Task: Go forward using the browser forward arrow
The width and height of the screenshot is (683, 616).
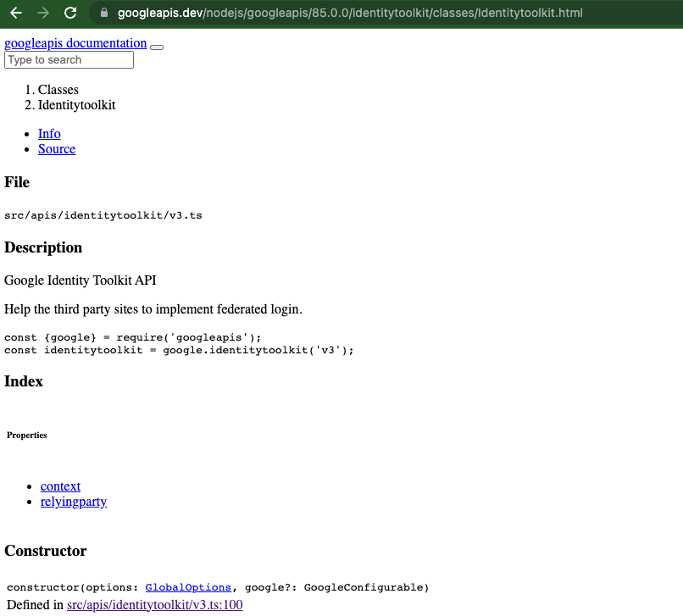Action: (43, 13)
